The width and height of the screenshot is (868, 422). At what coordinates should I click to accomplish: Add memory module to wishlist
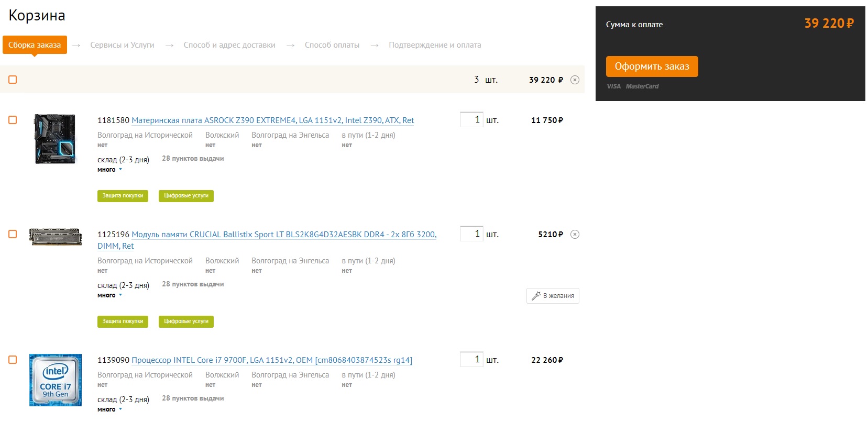pos(553,296)
